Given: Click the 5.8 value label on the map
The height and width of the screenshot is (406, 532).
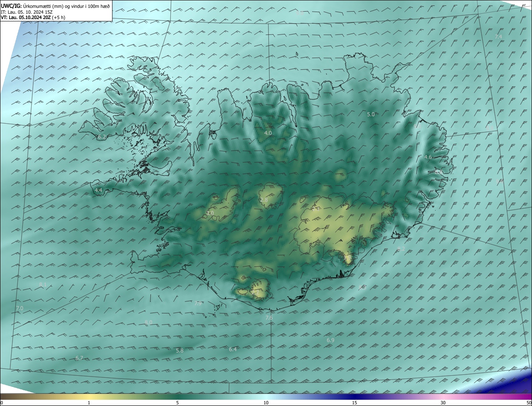Looking at the screenshot, I should click(x=180, y=351).
